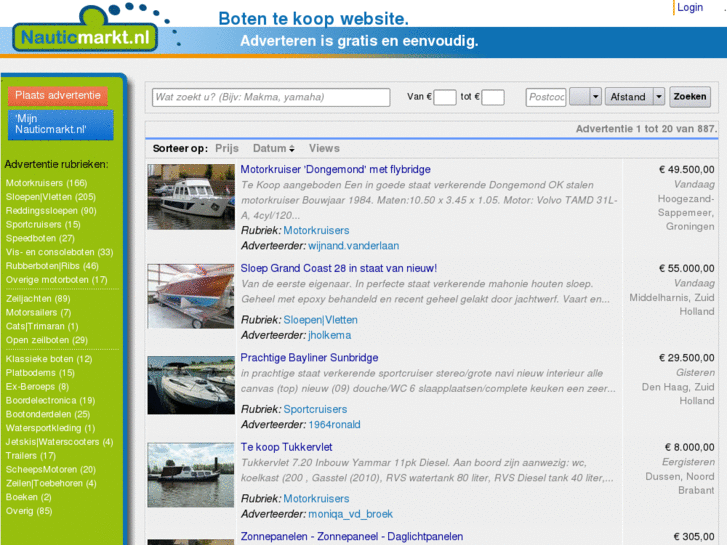The height and width of the screenshot is (545, 727).
Task: Click the Bayliner Sunbridge boat image
Action: [190, 385]
